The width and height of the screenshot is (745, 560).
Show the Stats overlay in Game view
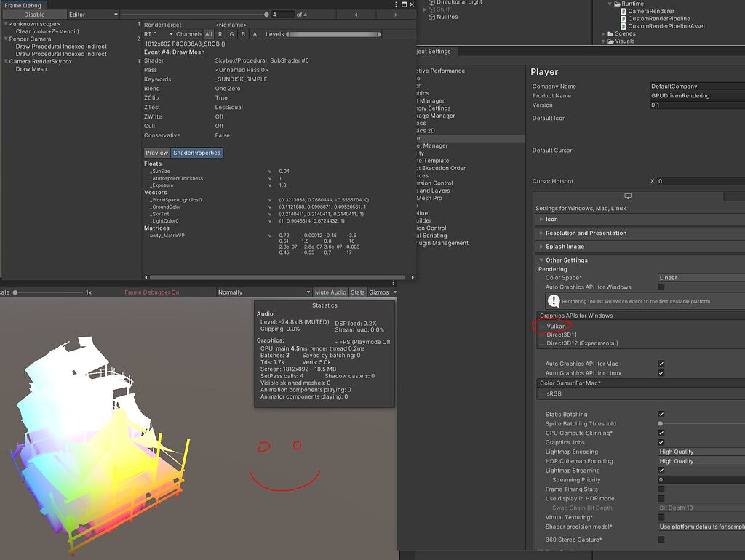[357, 292]
